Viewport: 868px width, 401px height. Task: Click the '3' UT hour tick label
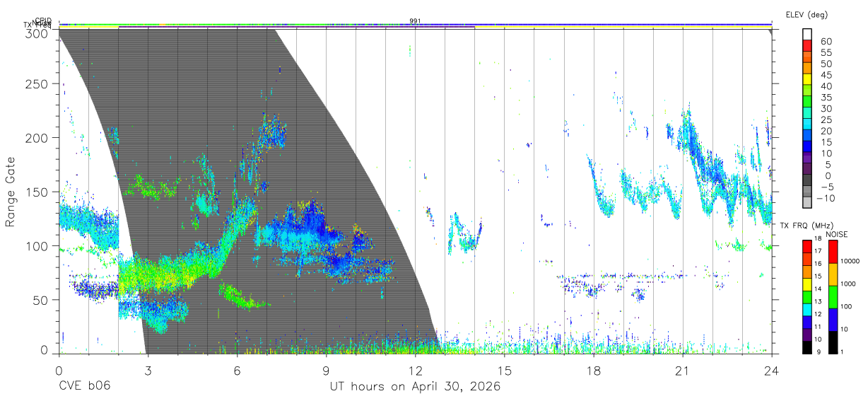coord(148,370)
